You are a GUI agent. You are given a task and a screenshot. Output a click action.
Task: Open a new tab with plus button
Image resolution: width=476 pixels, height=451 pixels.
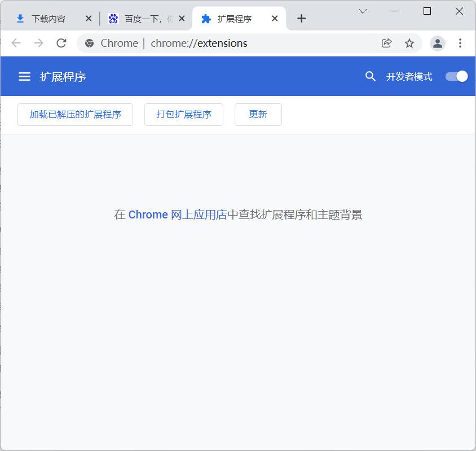coord(301,19)
